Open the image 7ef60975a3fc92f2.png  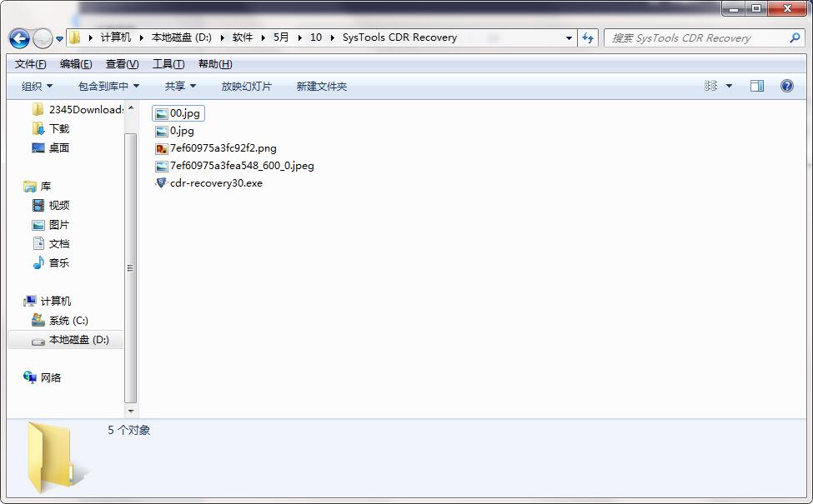[215, 148]
